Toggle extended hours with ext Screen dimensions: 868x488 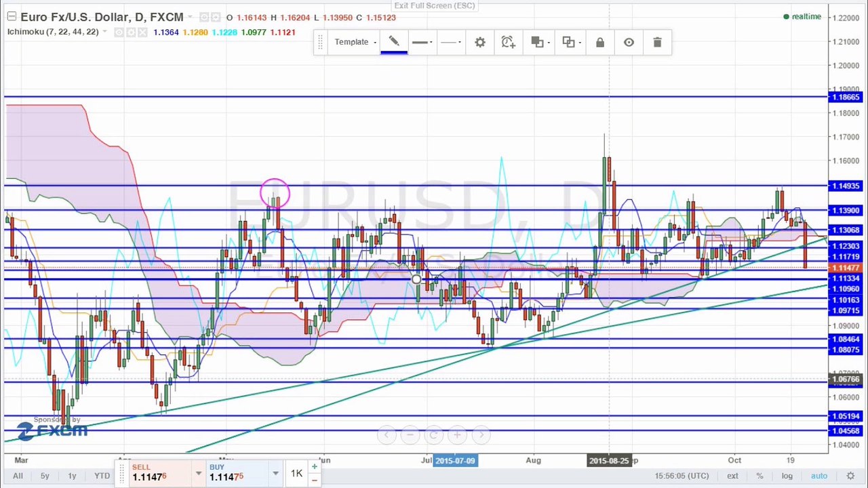tap(732, 476)
